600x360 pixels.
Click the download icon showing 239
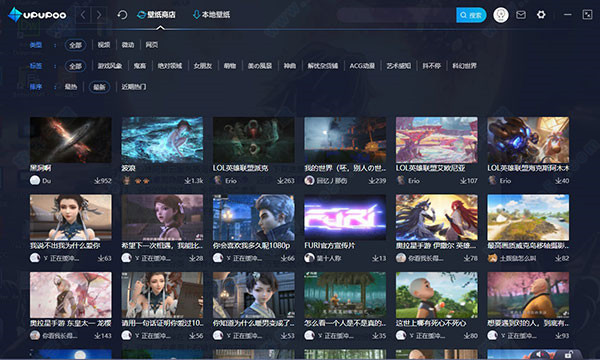(x=372, y=181)
